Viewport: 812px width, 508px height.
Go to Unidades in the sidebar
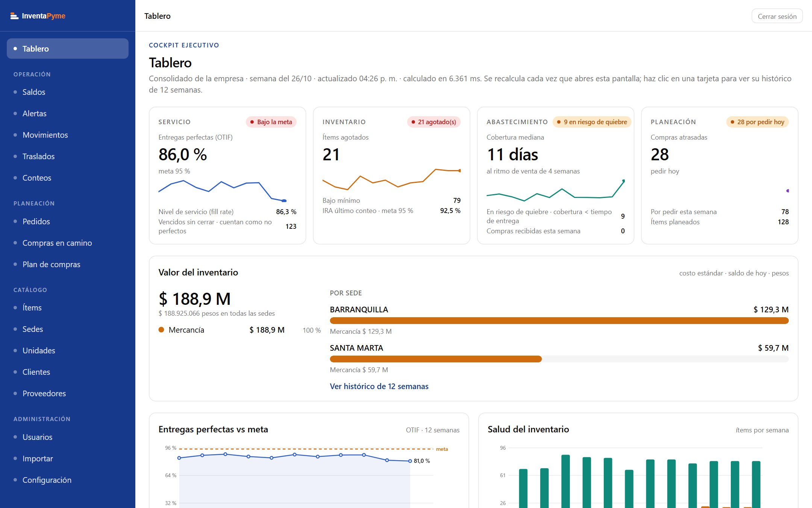point(68,350)
